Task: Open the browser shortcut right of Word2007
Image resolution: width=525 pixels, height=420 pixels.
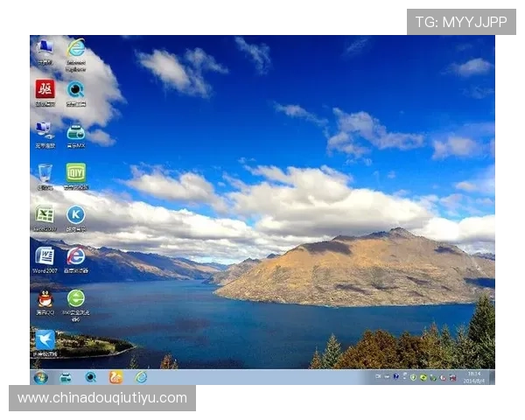Action: 76,256
